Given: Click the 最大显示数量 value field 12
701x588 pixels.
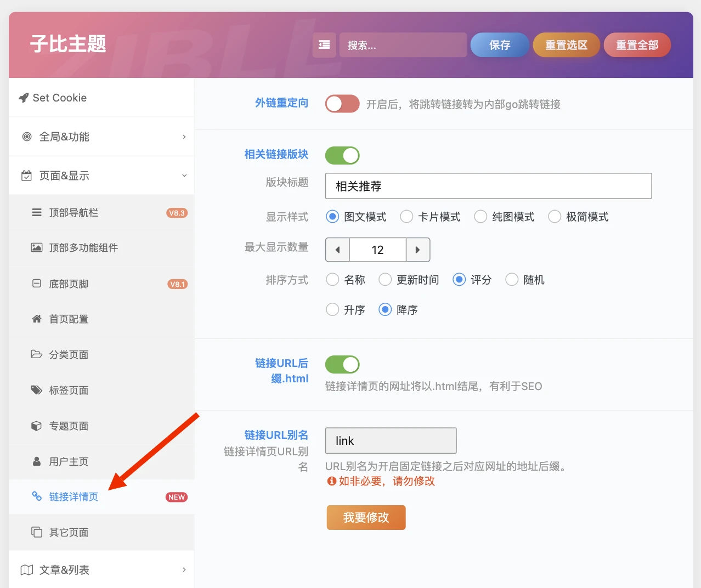Looking at the screenshot, I should tap(377, 250).
